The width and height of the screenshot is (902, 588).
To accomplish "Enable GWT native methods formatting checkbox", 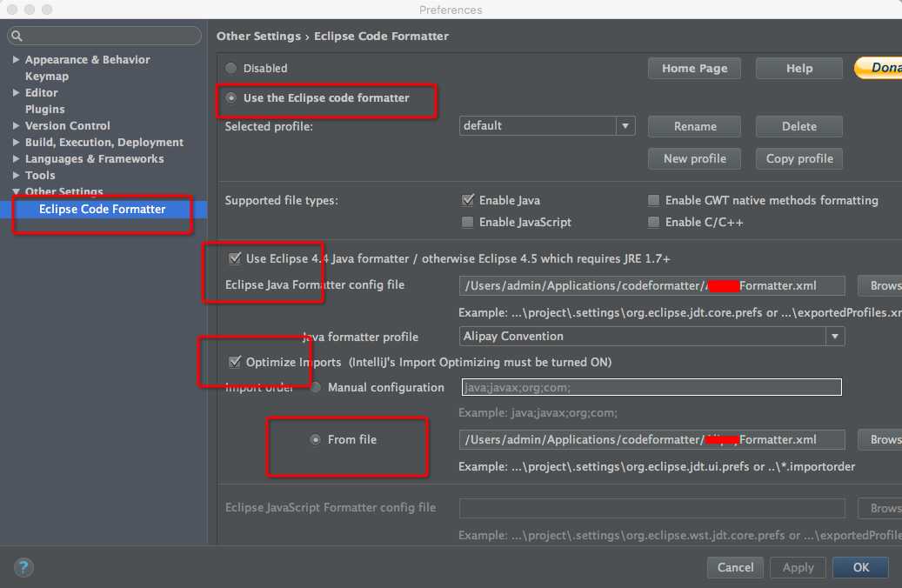I will click(x=653, y=200).
